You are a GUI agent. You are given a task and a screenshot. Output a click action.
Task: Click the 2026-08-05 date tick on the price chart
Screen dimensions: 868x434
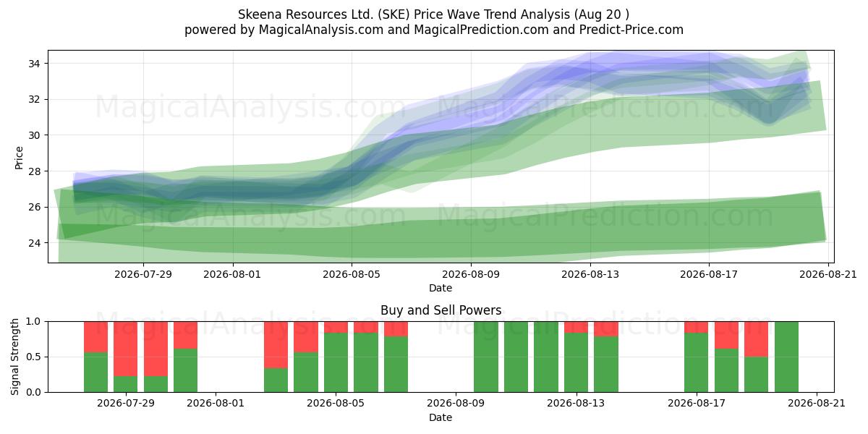(352, 274)
